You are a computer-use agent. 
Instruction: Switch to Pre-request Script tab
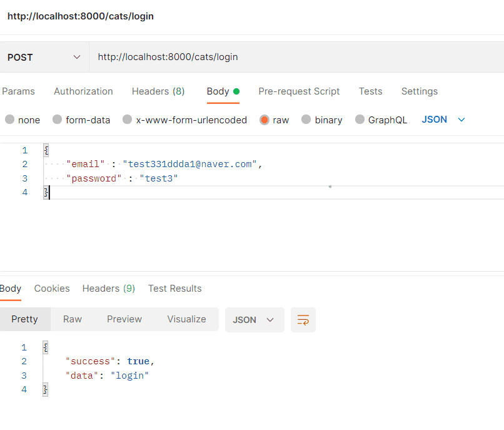[x=299, y=91]
